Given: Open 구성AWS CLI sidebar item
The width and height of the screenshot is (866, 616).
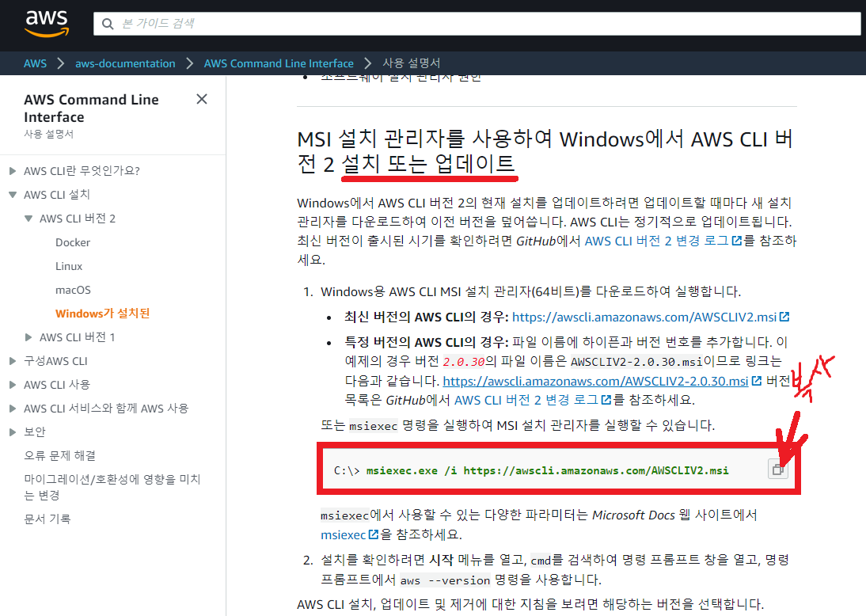Looking at the screenshot, I should (55, 361).
